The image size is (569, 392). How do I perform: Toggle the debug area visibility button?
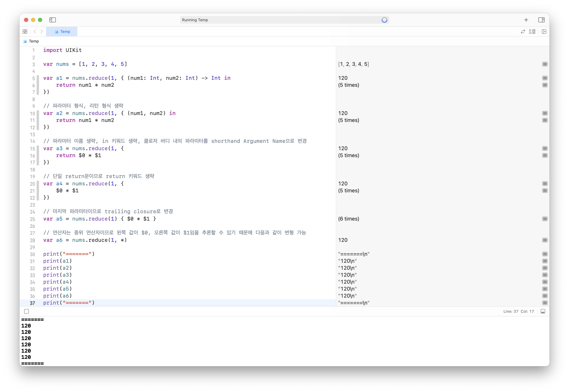coord(543,312)
